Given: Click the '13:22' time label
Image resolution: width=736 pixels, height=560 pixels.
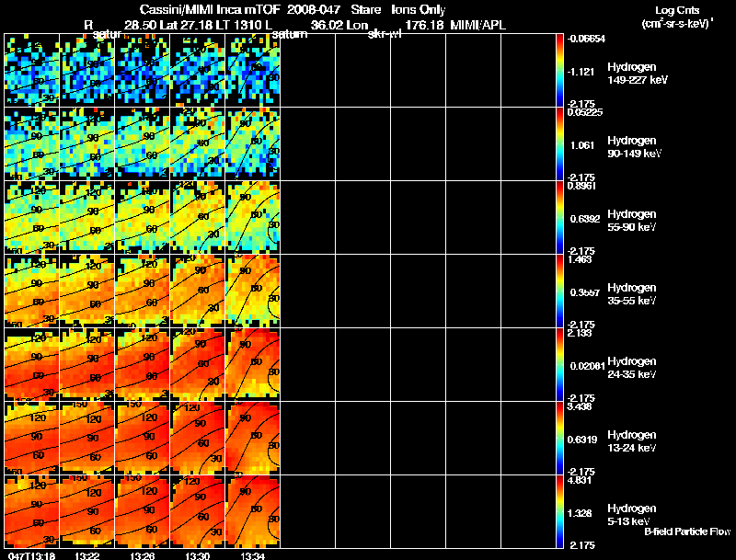Looking at the screenshot, I should pos(87,556).
